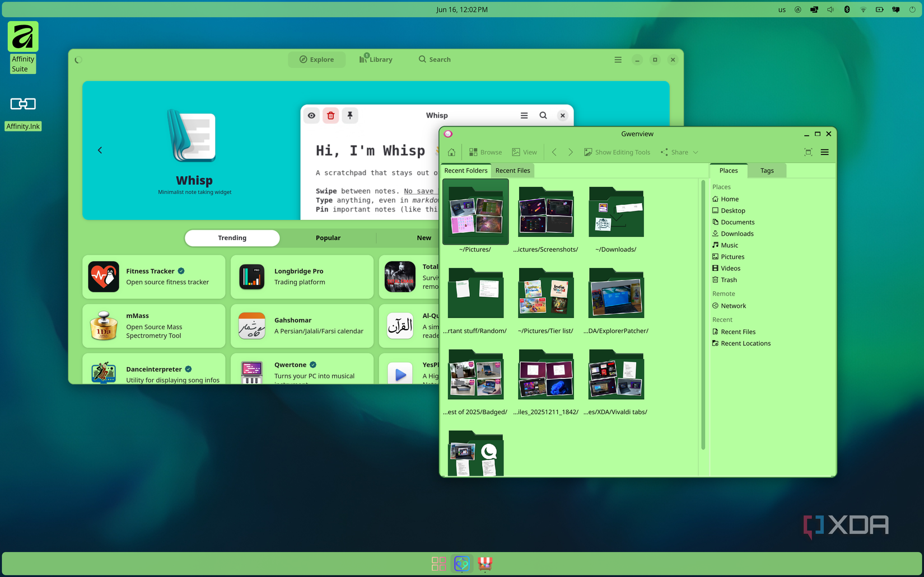Click the Gwenview home icon
The width and height of the screenshot is (924, 577).
pyautogui.click(x=451, y=152)
